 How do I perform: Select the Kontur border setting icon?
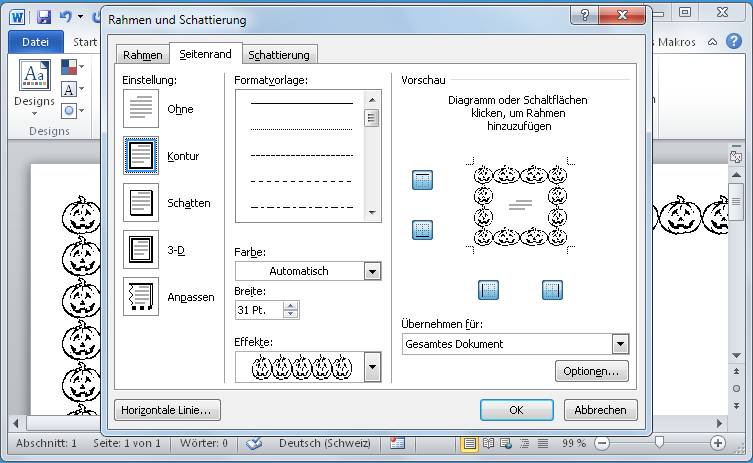point(141,156)
